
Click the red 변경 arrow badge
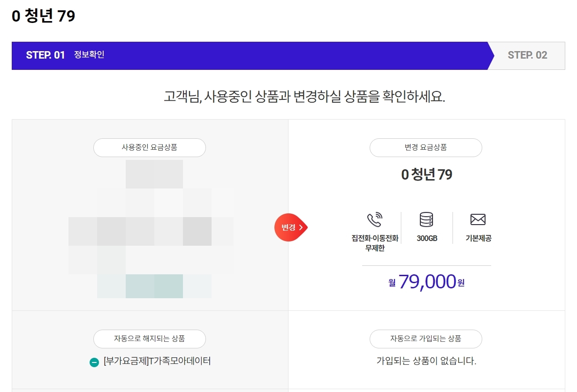tap(290, 227)
